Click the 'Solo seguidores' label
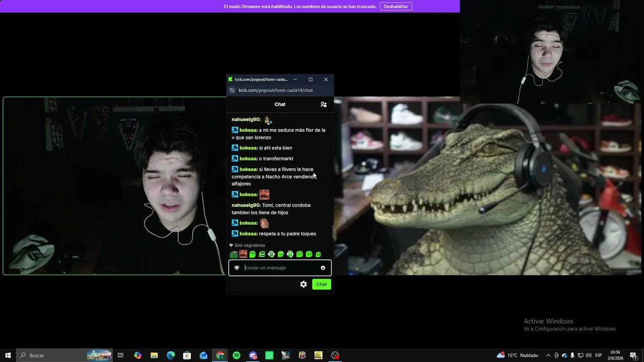The image size is (644, 362). [250, 245]
